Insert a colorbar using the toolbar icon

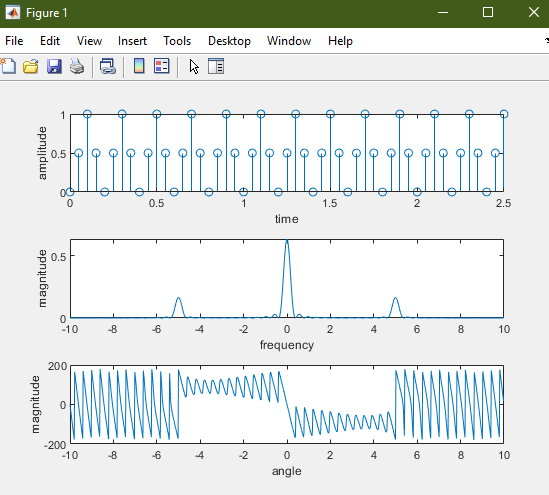pos(139,66)
